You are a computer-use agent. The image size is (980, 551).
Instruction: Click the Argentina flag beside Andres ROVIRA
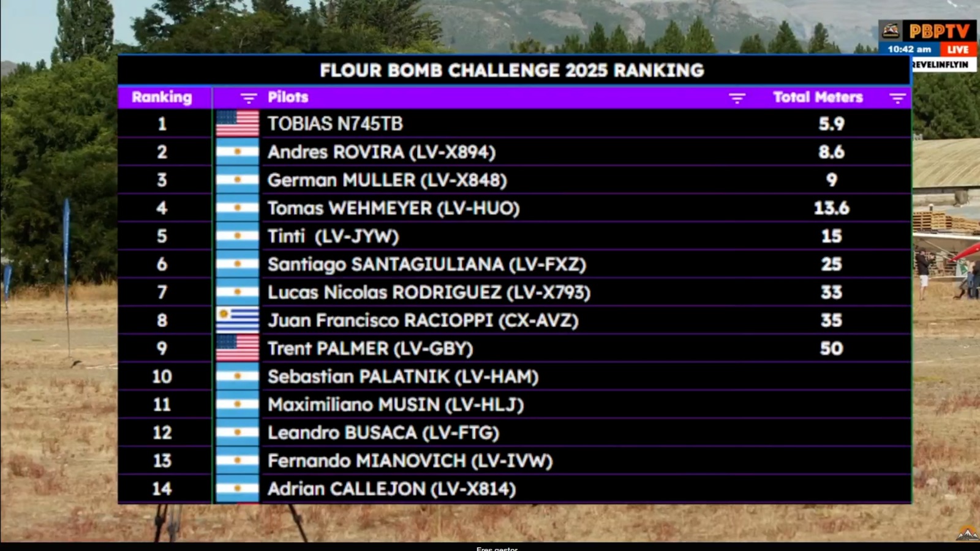click(238, 152)
